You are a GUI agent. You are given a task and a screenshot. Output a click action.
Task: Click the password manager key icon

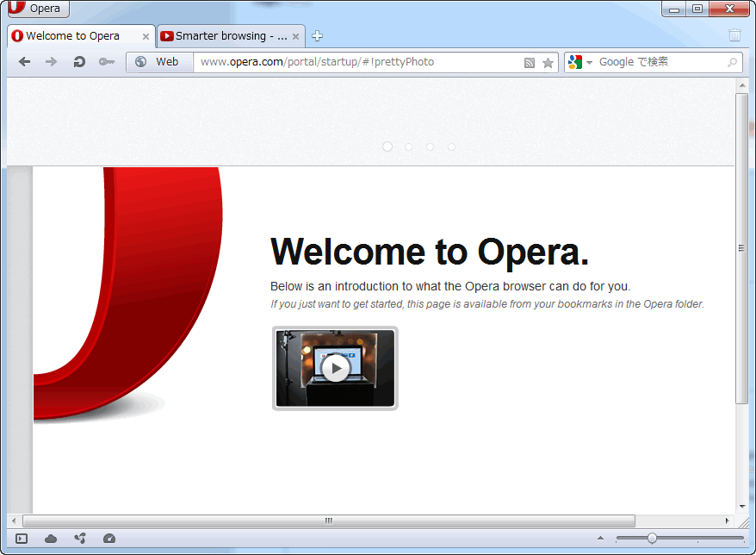[x=107, y=62]
